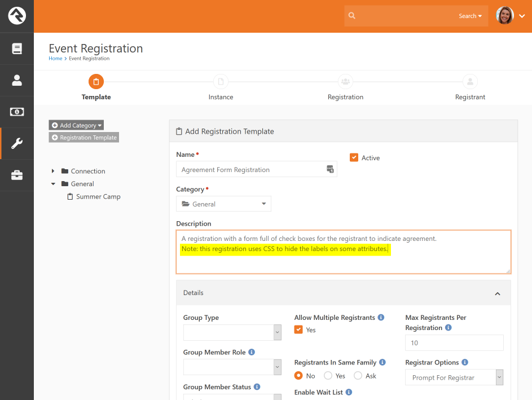The width and height of the screenshot is (532, 400).
Task: Open the Add Category dropdown button
Action: (76, 125)
